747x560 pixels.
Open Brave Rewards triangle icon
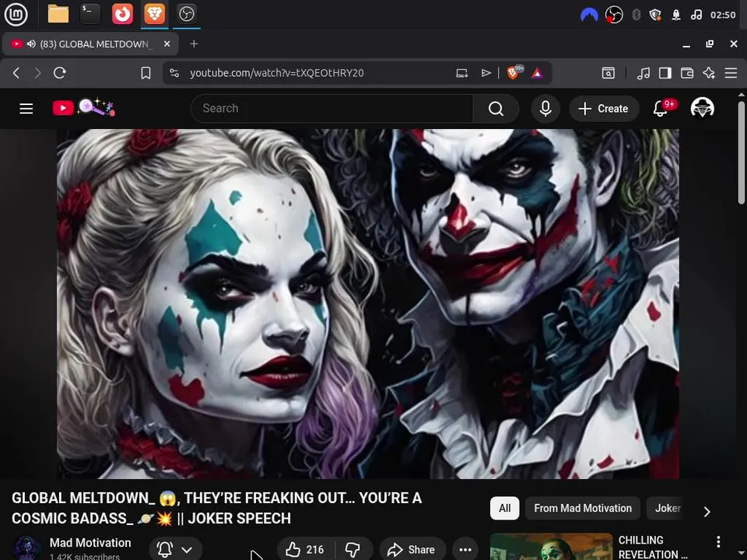pyautogui.click(x=538, y=73)
